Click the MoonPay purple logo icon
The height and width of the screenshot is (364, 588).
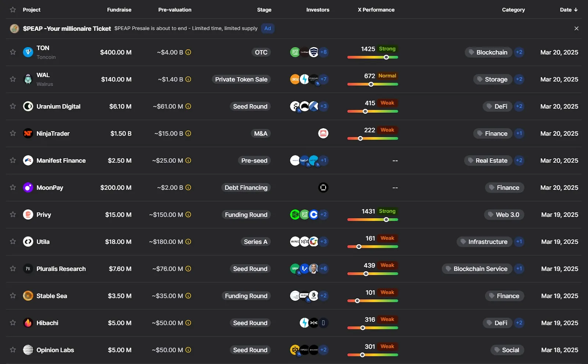[28, 188]
